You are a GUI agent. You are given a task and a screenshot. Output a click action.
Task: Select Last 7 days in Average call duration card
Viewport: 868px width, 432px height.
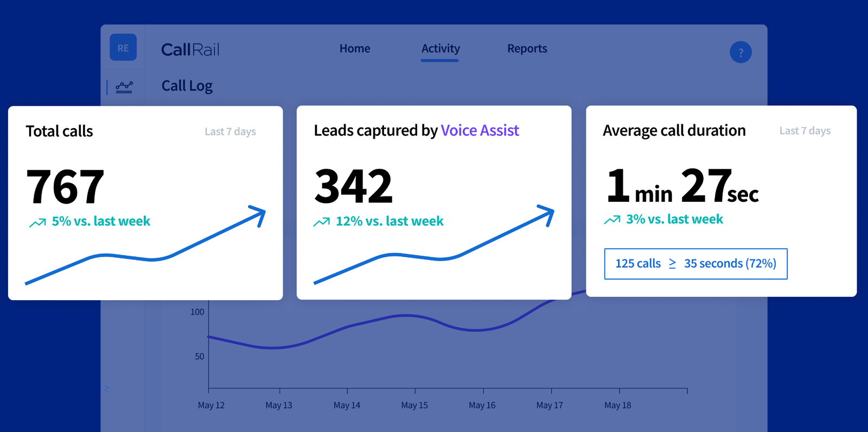(805, 131)
